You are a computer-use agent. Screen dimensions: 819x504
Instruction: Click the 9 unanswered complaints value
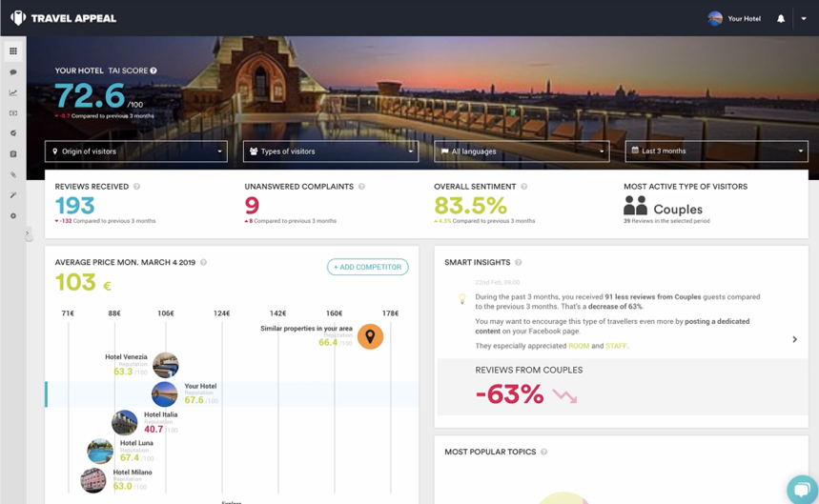coord(252,206)
